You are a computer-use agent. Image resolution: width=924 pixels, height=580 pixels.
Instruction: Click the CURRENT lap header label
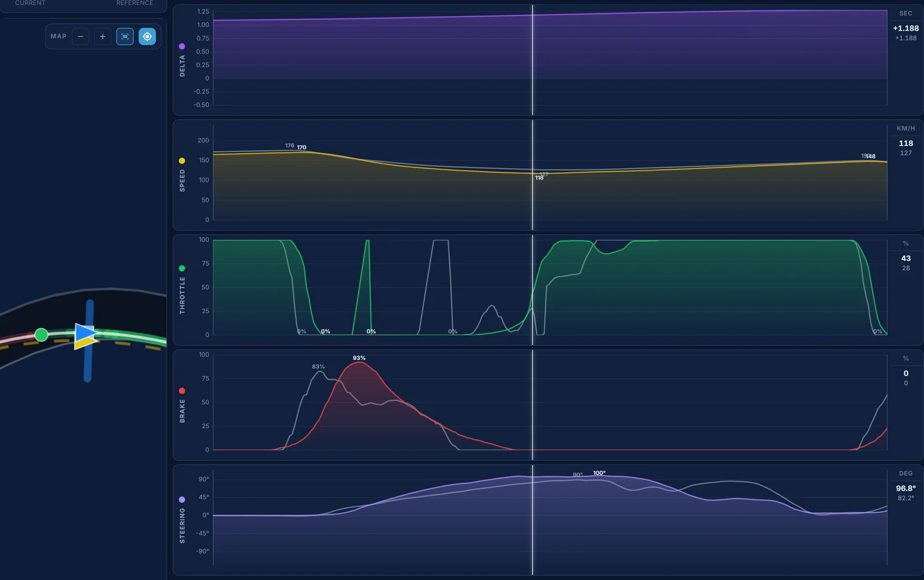click(30, 3)
